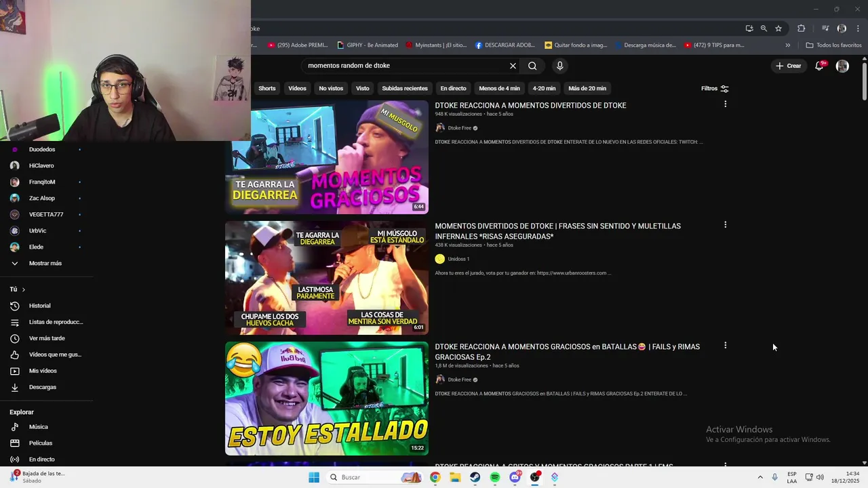Open options for Fails y Rimas Ep.2 video

(x=725, y=345)
